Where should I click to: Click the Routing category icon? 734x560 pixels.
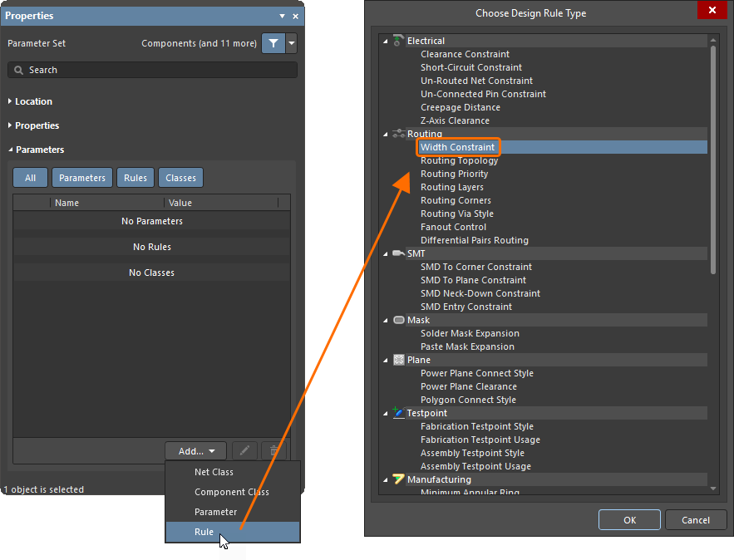pos(397,134)
